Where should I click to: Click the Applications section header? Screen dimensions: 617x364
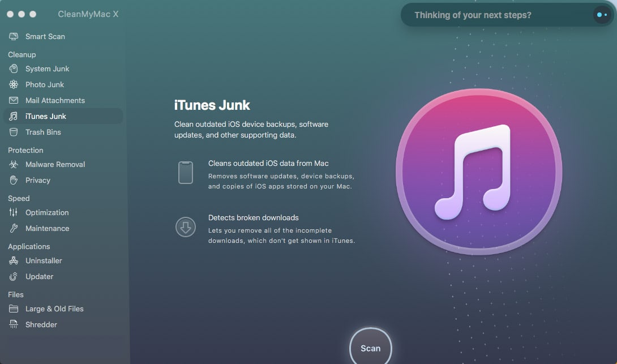pyautogui.click(x=29, y=246)
